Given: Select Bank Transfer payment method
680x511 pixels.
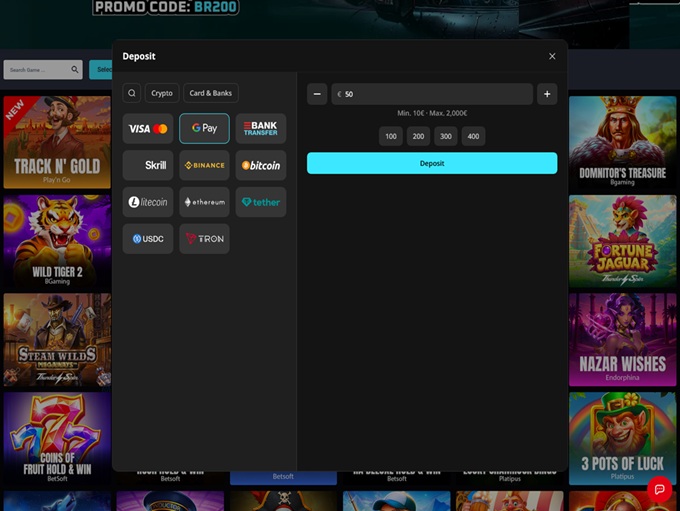Looking at the screenshot, I should (x=261, y=128).
